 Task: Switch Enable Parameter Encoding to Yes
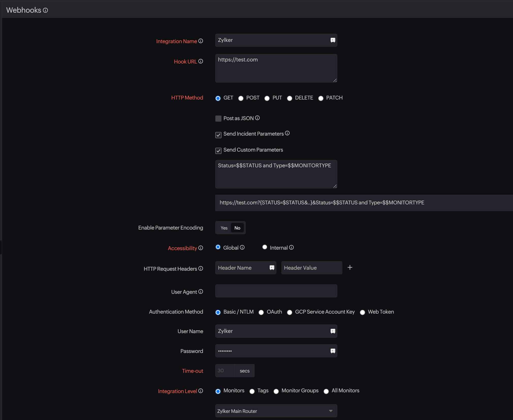pyautogui.click(x=224, y=228)
